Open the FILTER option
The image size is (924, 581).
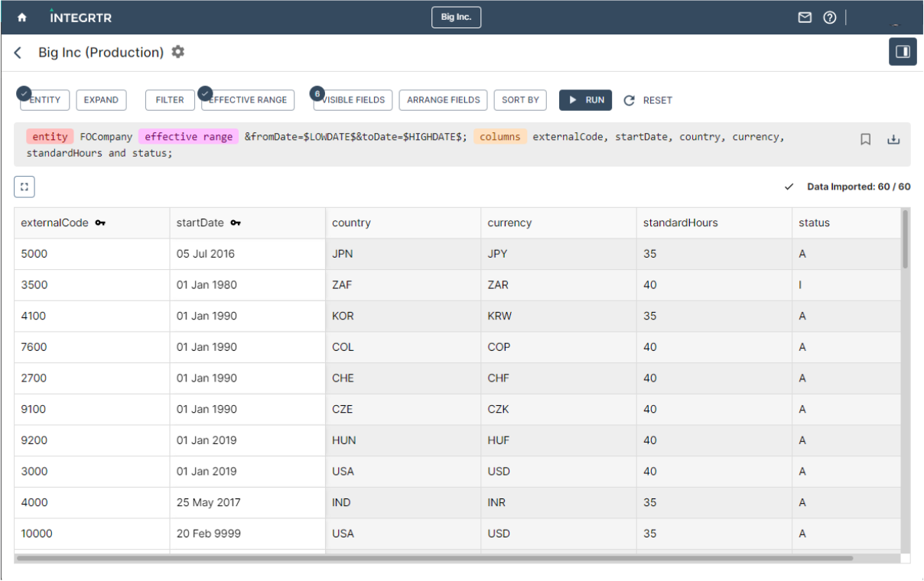[170, 100]
